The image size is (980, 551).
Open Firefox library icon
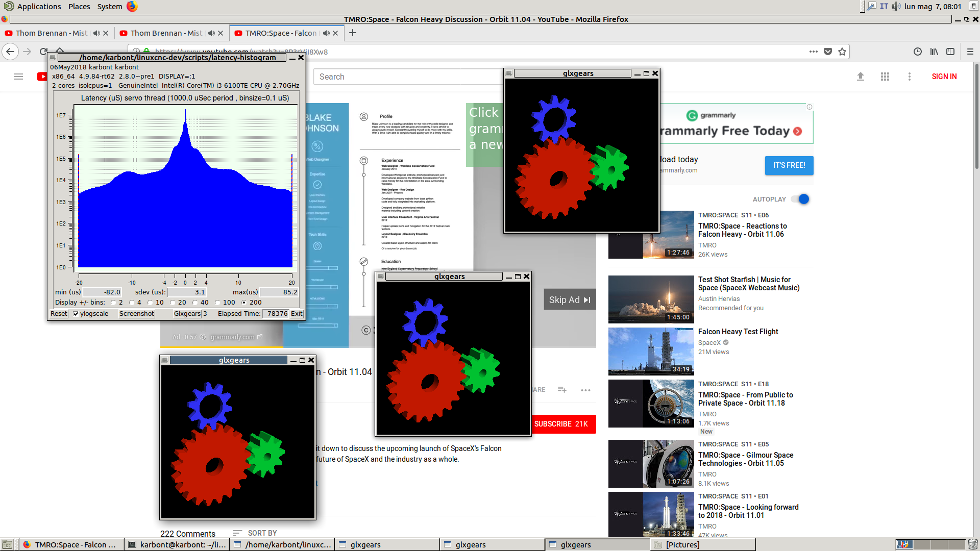(934, 52)
